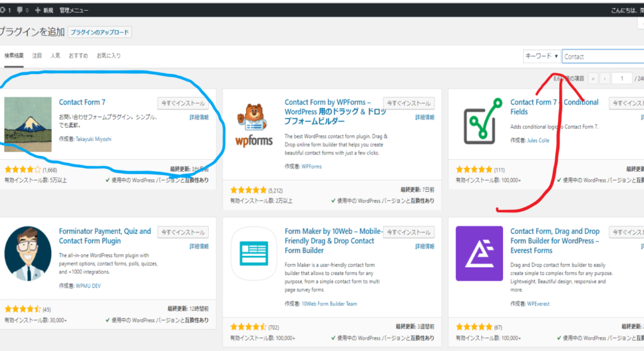Click プラグインのアップロード button

[100, 32]
